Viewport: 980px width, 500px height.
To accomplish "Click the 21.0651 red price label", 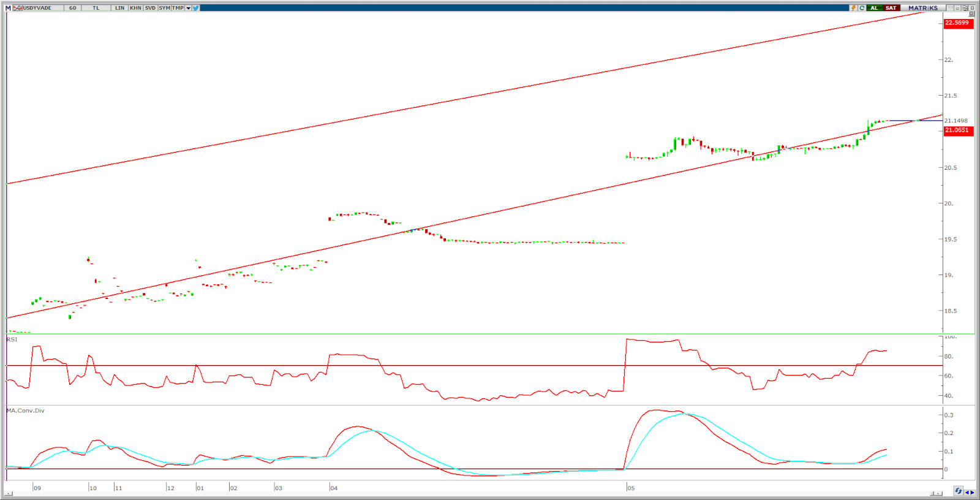I will pyautogui.click(x=959, y=131).
